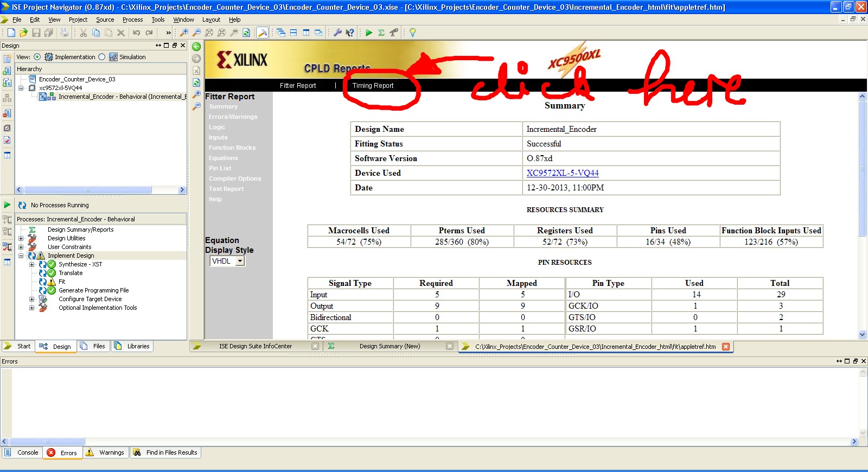Open the ISE Design Suite InfoCenter tab

tap(255, 346)
